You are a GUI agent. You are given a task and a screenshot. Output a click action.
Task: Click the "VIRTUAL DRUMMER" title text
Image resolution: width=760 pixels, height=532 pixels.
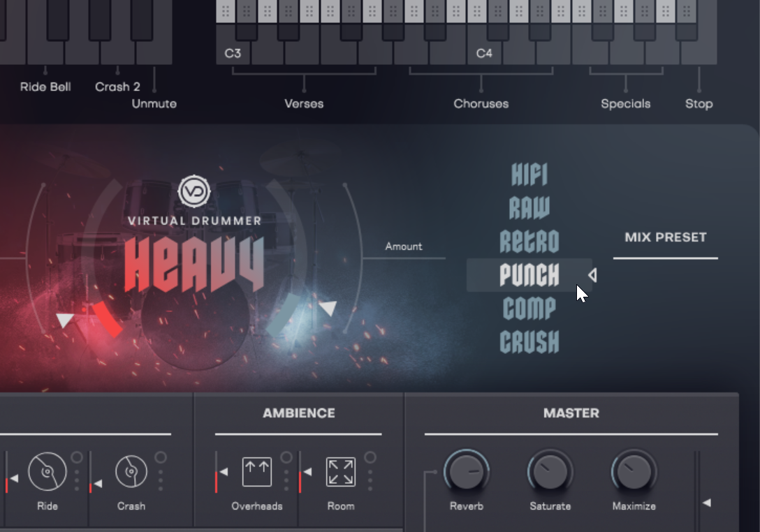point(194,221)
